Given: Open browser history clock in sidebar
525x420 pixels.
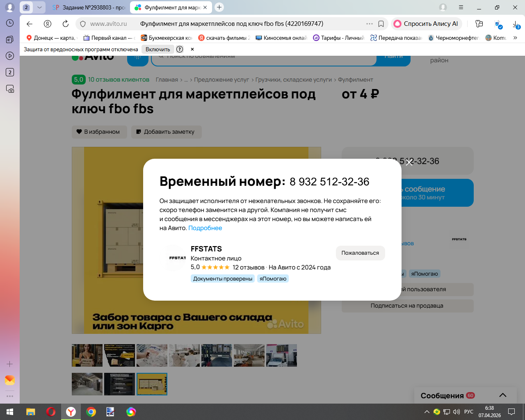Looking at the screenshot, I should pyautogui.click(x=10, y=23).
